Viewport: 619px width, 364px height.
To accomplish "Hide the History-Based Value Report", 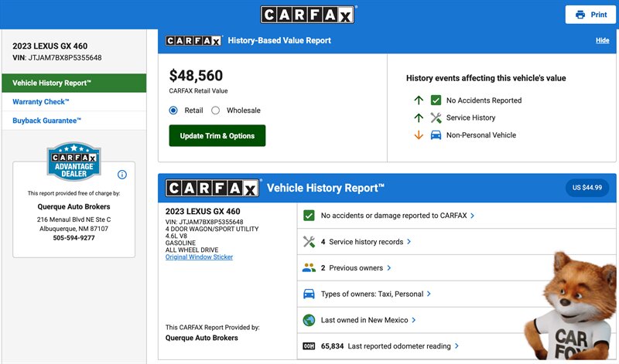I will tap(602, 40).
